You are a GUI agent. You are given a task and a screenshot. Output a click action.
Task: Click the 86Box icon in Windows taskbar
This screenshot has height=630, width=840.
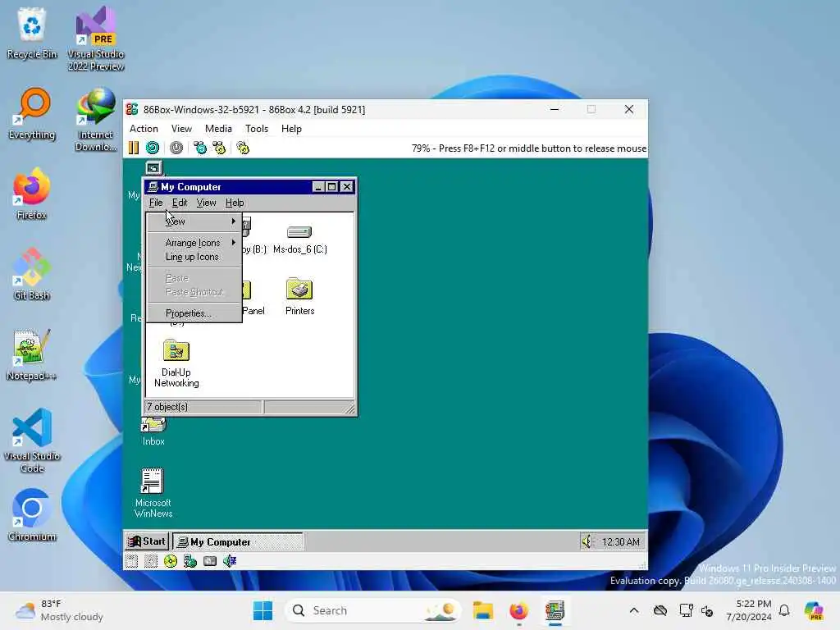555,610
